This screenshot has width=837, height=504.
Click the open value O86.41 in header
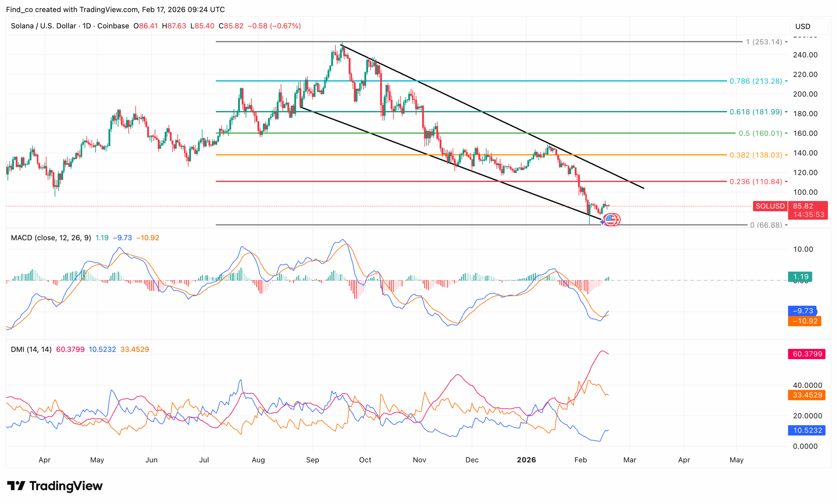pyautogui.click(x=146, y=26)
